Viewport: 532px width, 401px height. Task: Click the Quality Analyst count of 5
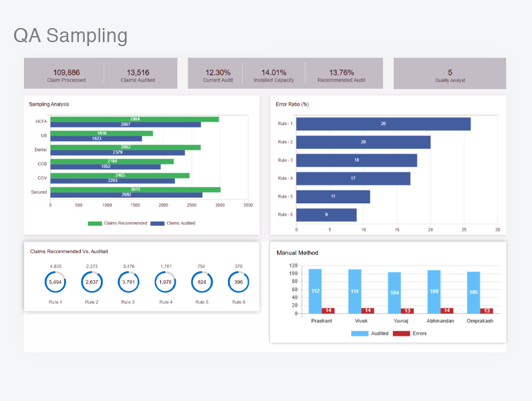pyautogui.click(x=450, y=73)
